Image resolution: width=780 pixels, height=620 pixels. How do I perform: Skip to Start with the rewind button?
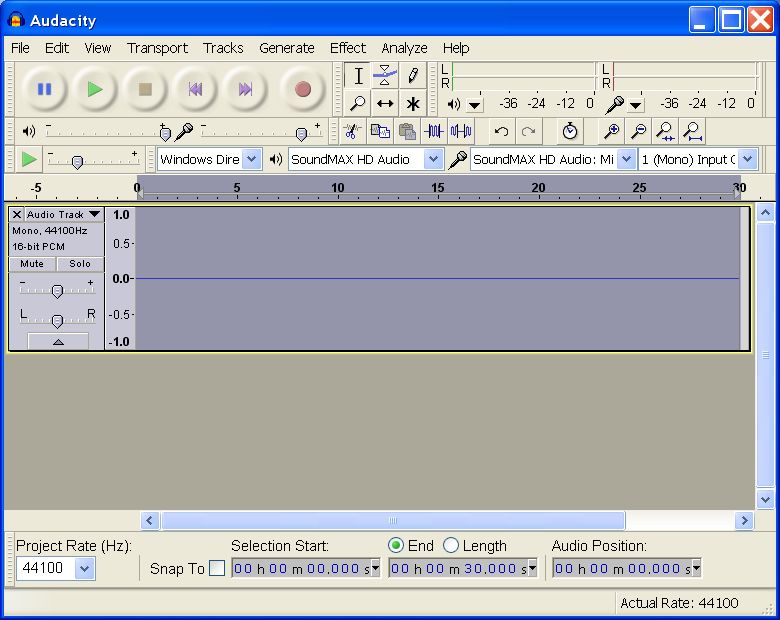(x=195, y=89)
